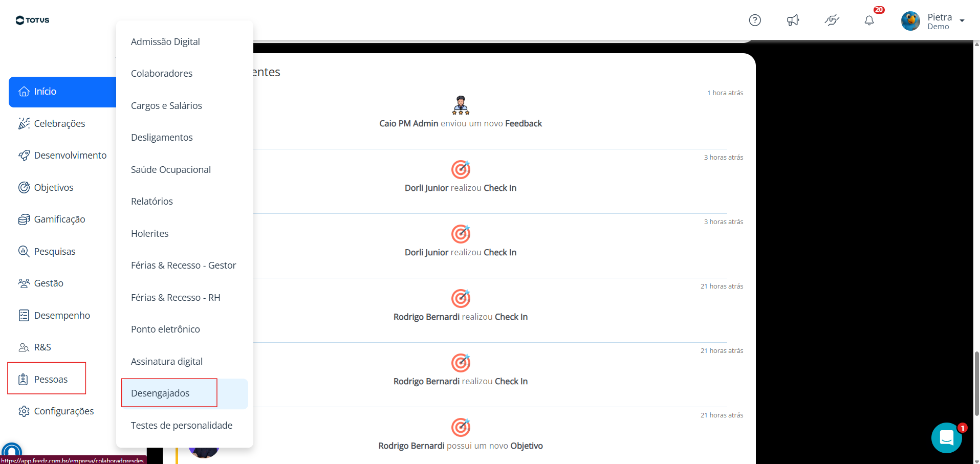Open Caio PM Admin Feedback activity

(x=461, y=123)
